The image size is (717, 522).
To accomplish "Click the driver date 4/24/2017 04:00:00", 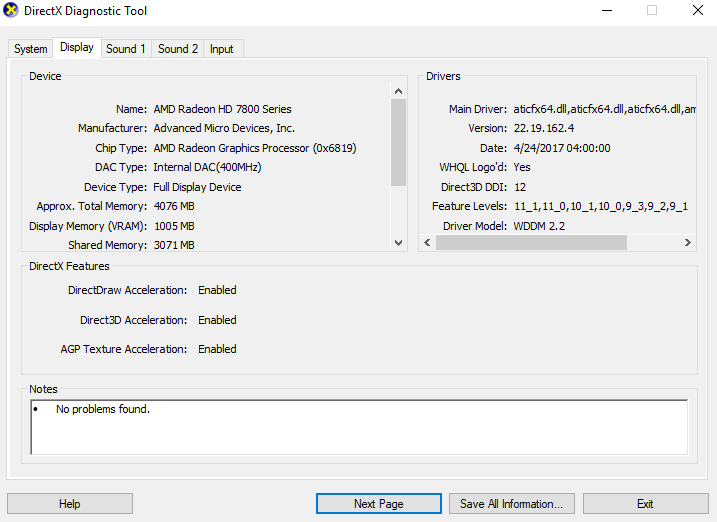I will (562, 148).
